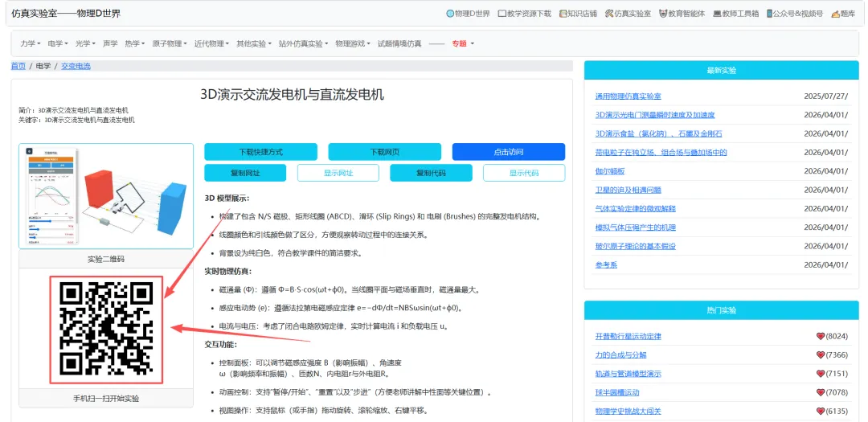Viewport: 868px width, 422px height.
Task: Open the 开普勒行星运动定律 link
Action: click(628, 336)
